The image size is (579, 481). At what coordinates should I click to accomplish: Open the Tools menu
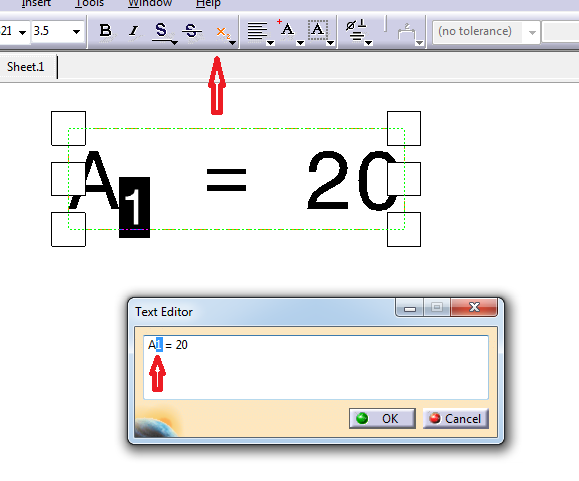(90, 4)
